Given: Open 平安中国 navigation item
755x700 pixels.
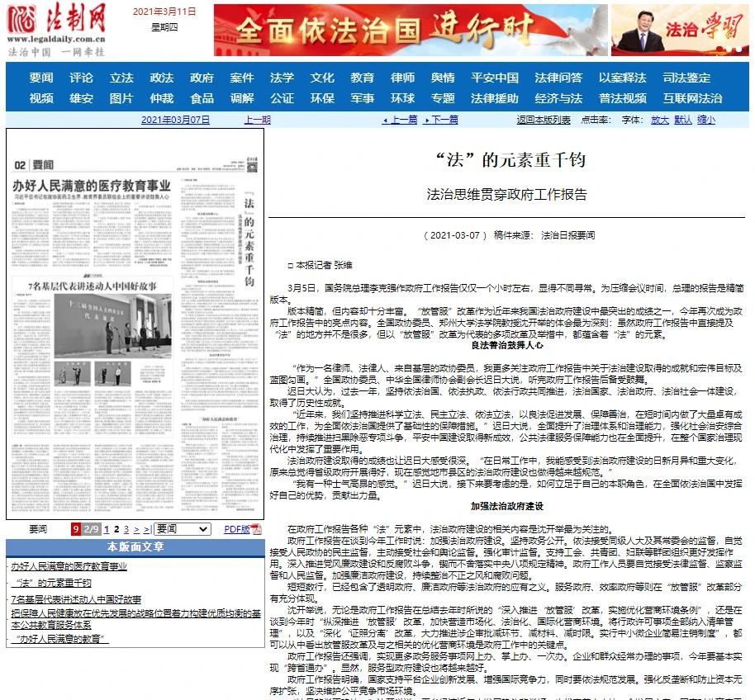Looking at the screenshot, I should pyautogui.click(x=495, y=78).
